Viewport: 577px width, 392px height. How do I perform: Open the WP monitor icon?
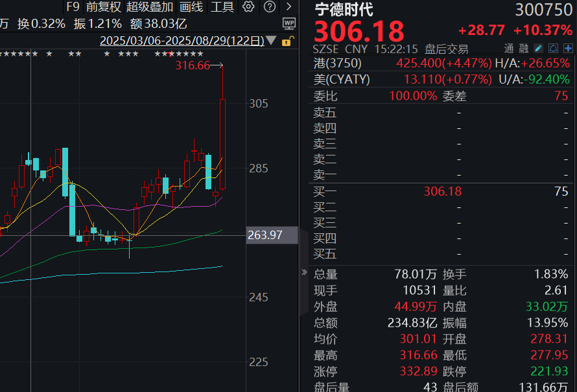click(x=289, y=24)
